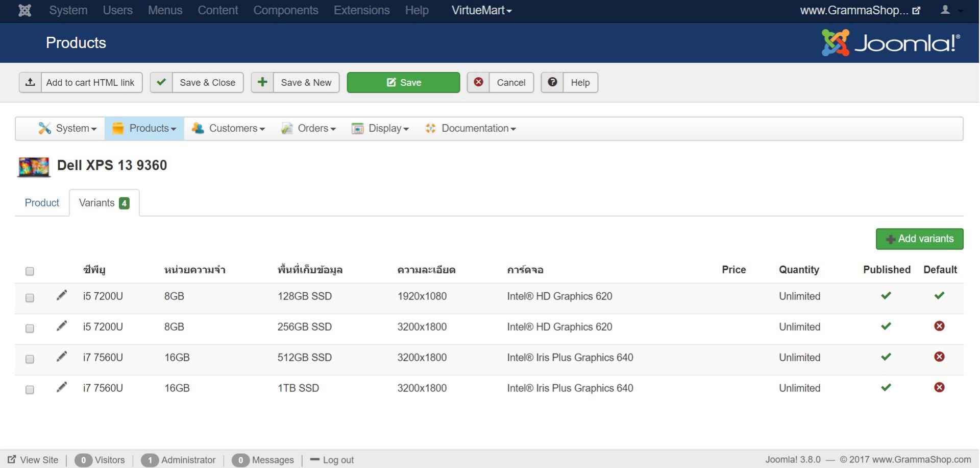Click the Add variants button
Viewport: 980px width, 468px height.
(919, 239)
